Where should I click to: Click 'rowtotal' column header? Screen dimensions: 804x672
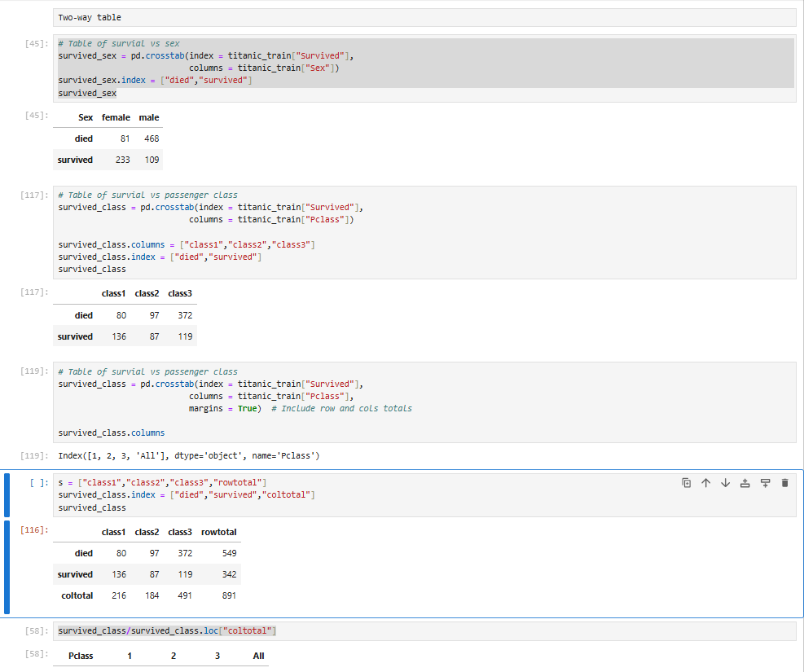pyautogui.click(x=219, y=532)
